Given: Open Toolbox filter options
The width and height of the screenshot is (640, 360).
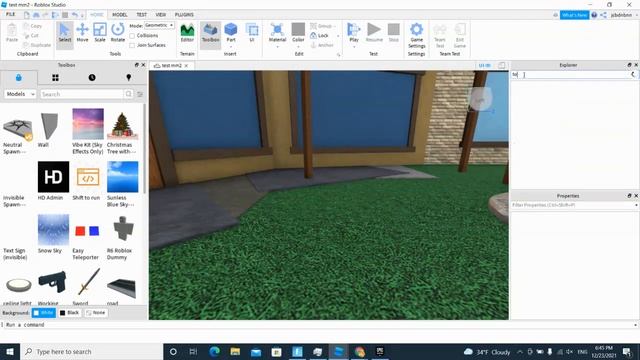Looking at the screenshot, I should point(140,94).
